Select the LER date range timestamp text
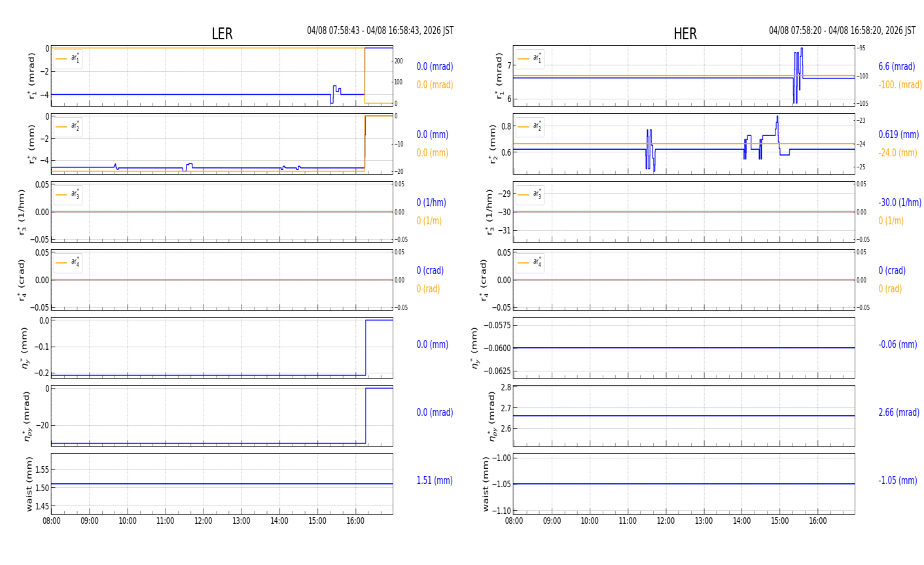 (380, 31)
